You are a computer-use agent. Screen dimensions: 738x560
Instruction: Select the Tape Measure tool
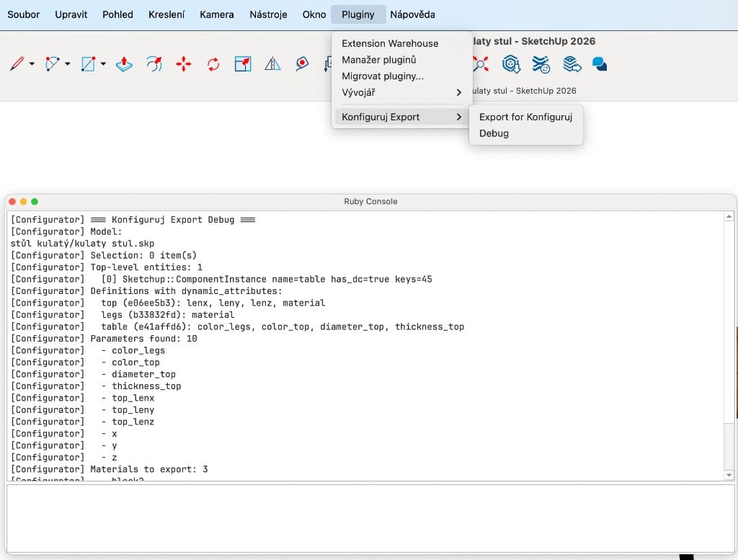pos(302,63)
